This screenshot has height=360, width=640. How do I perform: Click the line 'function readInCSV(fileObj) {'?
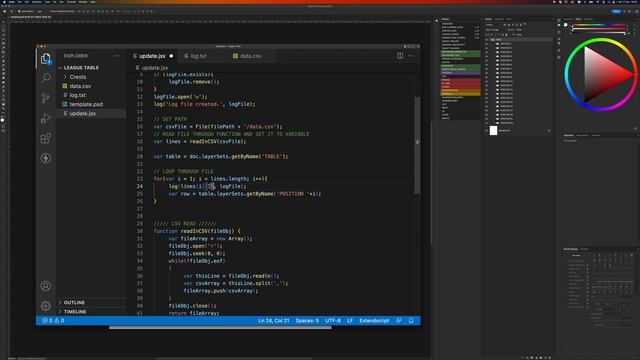pyautogui.click(x=197, y=231)
